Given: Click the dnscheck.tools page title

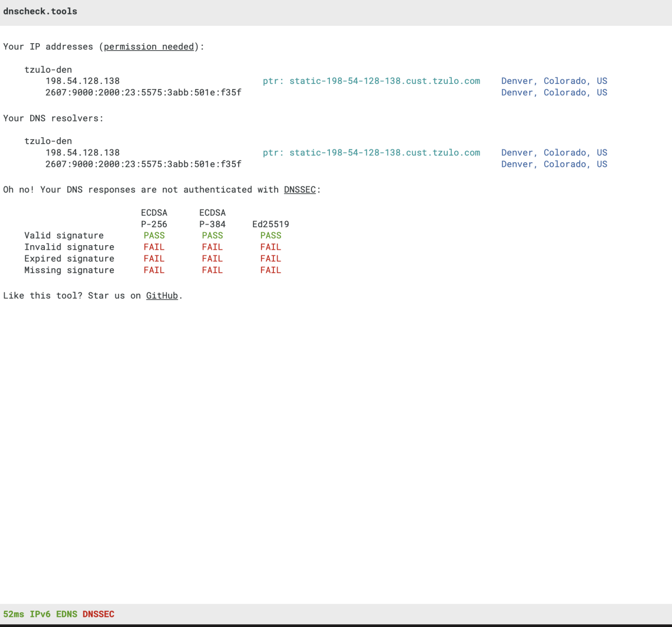Looking at the screenshot, I should pyautogui.click(x=40, y=11).
